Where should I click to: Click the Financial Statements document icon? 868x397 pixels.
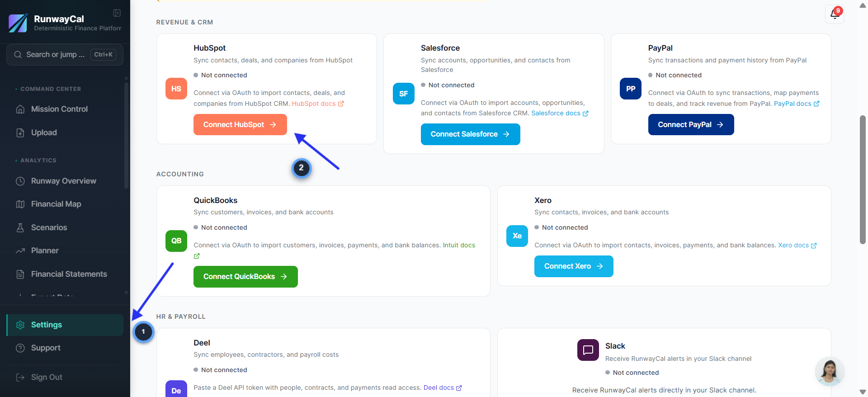tap(20, 274)
